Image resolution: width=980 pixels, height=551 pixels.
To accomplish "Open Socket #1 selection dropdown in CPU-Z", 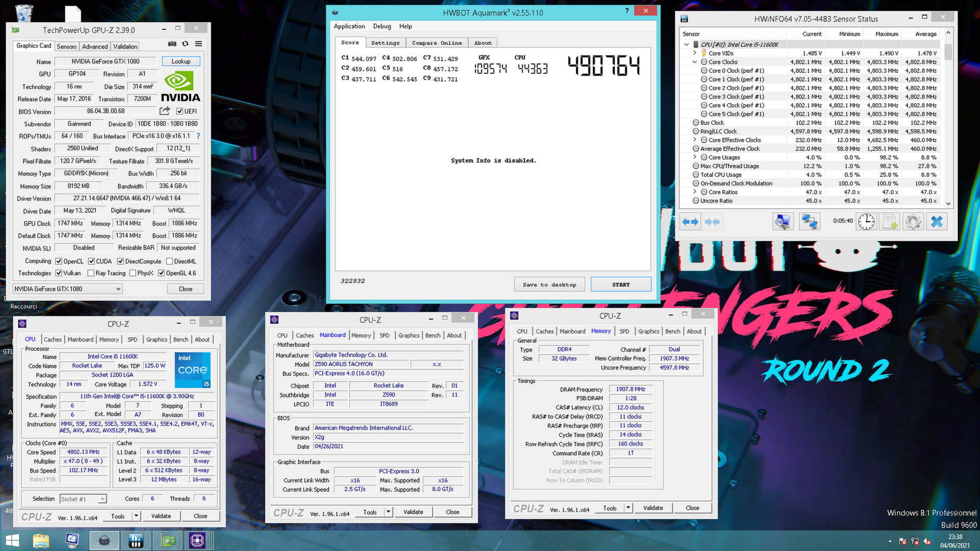I will (x=83, y=499).
